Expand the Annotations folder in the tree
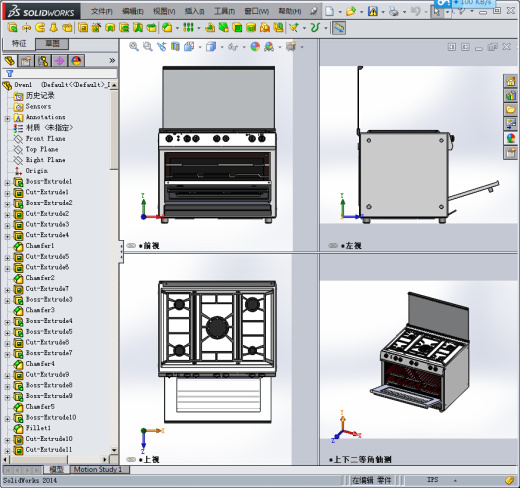520x488 pixels. coord(7,118)
